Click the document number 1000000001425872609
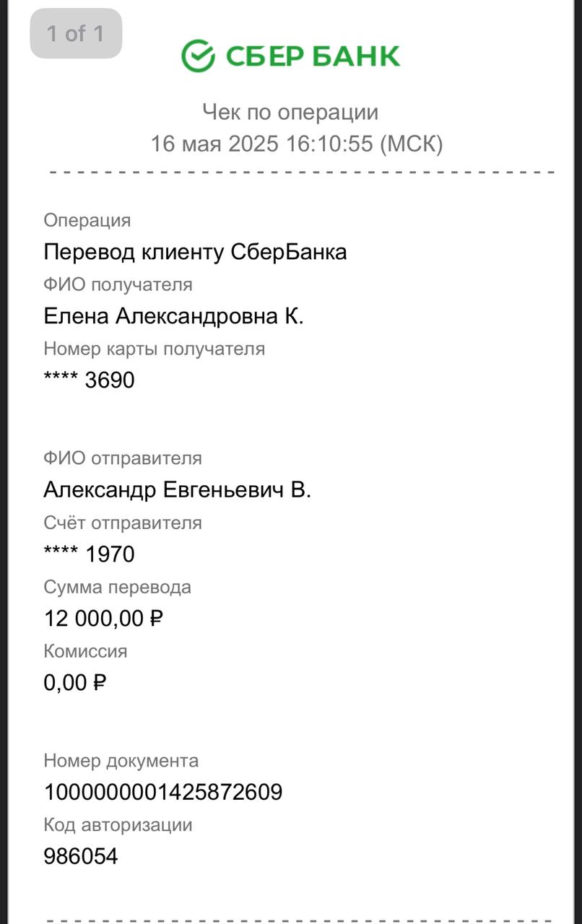The image size is (582, 924). coord(163,793)
